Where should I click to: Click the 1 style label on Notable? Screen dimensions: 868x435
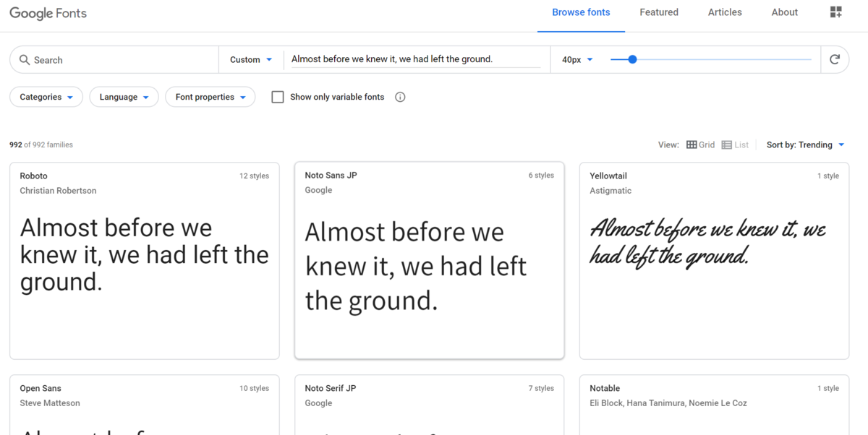(x=828, y=388)
